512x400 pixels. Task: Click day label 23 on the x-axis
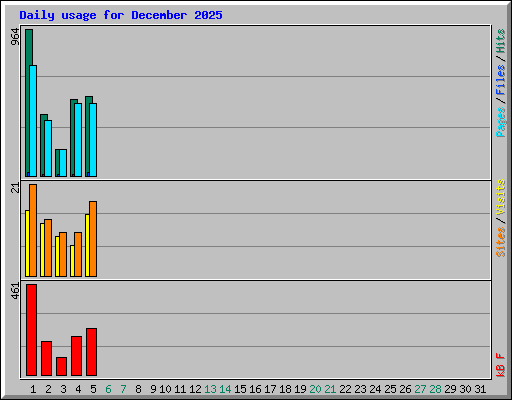pyautogui.click(x=360, y=389)
